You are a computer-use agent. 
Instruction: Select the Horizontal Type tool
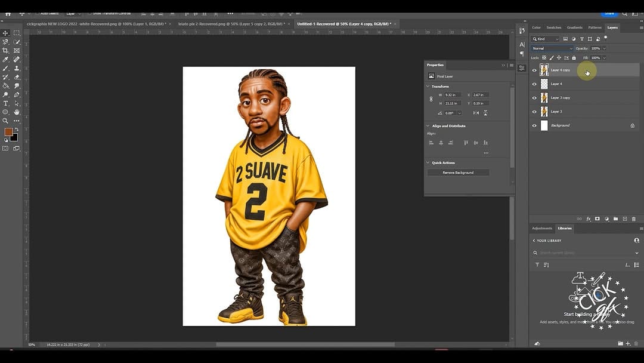6,103
